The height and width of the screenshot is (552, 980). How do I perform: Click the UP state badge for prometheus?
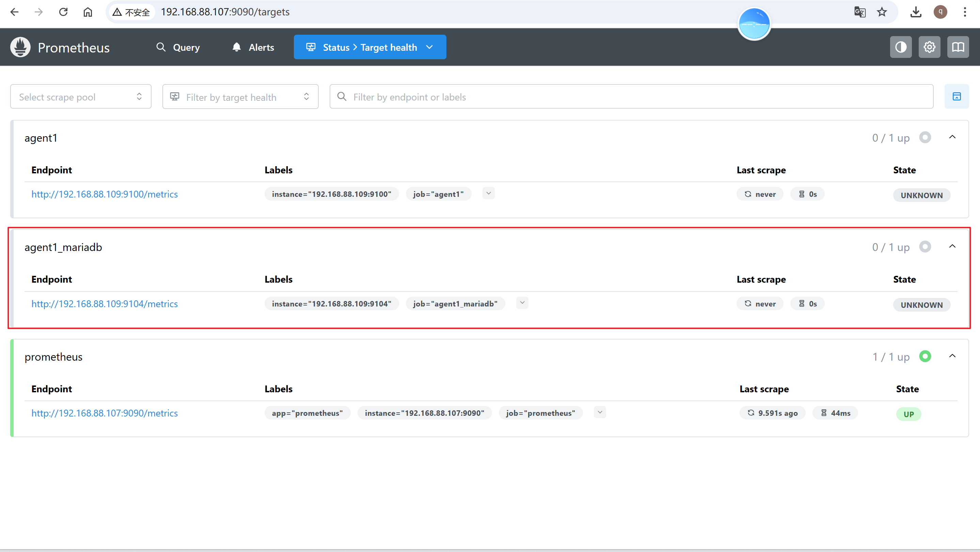[x=909, y=414]
